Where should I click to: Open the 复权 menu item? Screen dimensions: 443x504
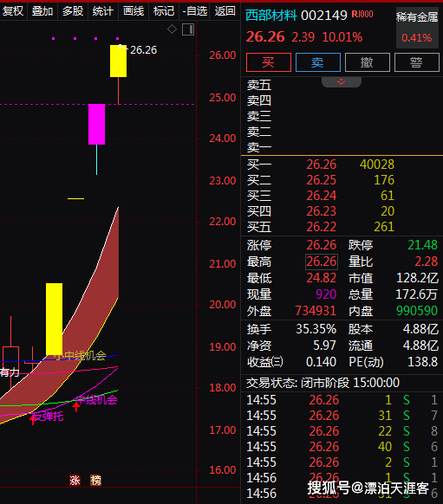click(x=13, y=11)
